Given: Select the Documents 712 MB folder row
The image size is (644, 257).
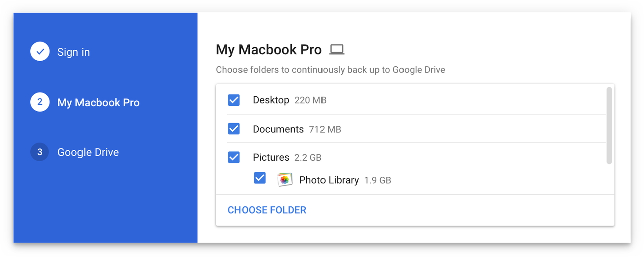Looking at the screenshot, I should pyautogui.click(x=411, y=129).
